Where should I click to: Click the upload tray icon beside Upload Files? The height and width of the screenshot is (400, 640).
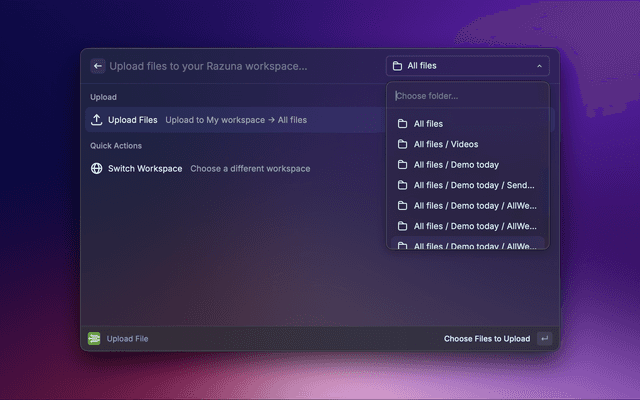[97, 120]
